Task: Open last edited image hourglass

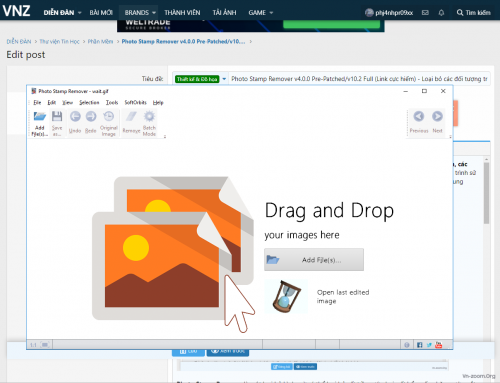Action: (286, 296)
